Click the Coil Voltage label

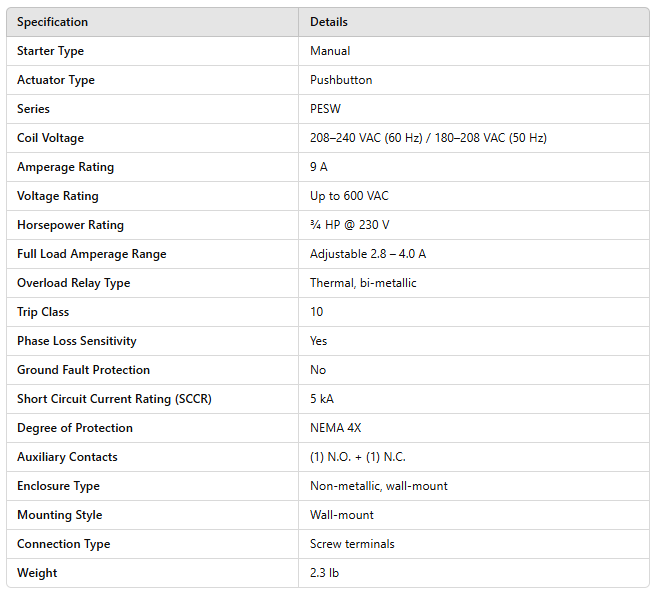[x=50, y=138]
